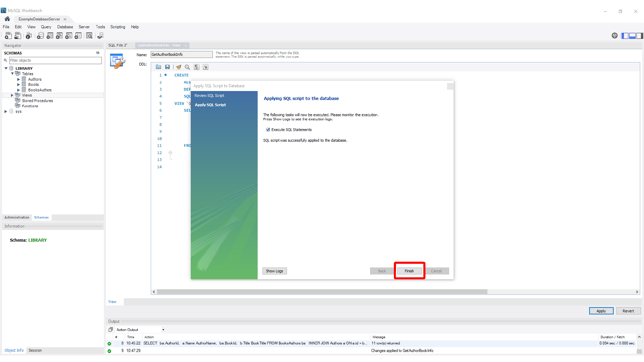Open the Tools menu

coord(100,27)
